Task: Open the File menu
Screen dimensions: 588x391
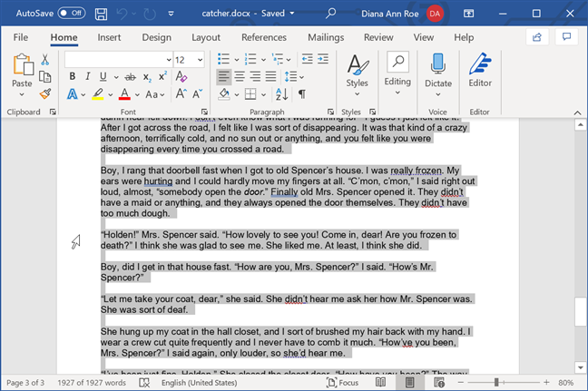Action: tap(21, 37)
